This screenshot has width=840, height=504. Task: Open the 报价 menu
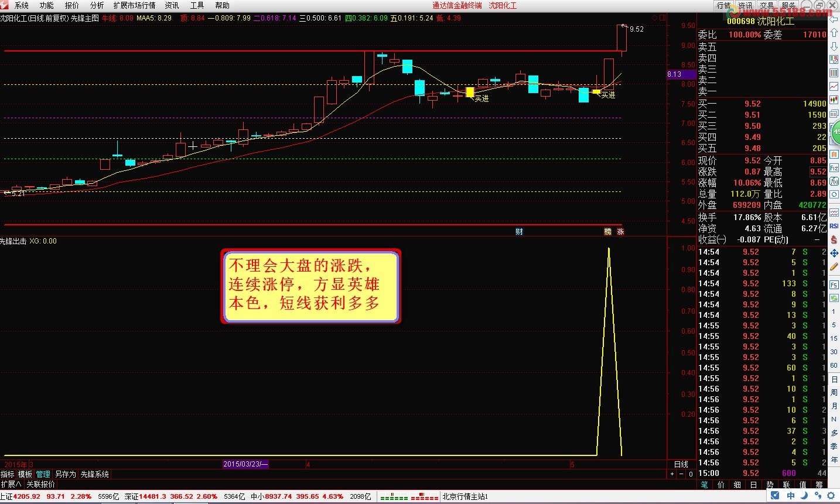coord(71,5)
